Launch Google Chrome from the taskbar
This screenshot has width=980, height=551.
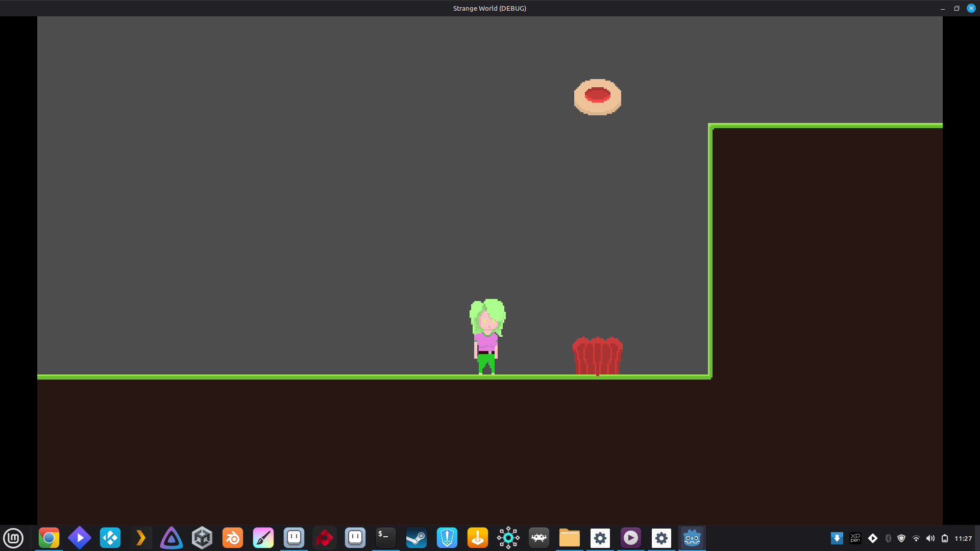(x=49, y=538)
